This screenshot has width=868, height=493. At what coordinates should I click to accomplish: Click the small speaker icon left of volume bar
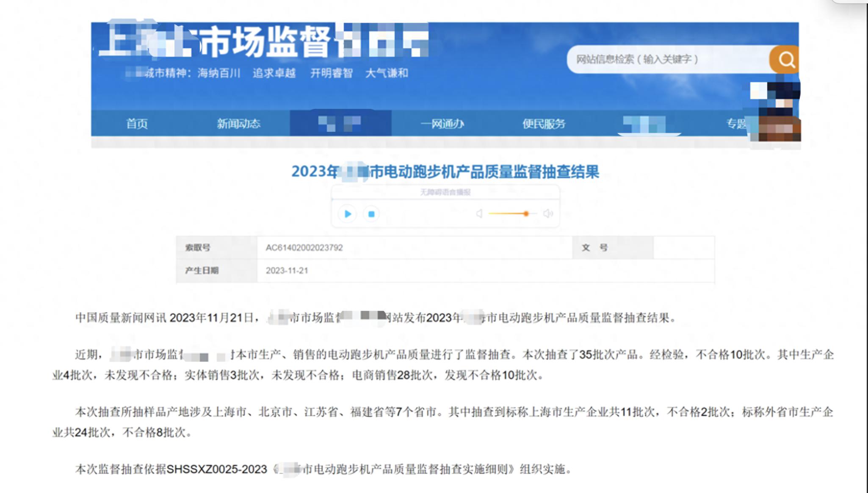[x=479, y=214]
